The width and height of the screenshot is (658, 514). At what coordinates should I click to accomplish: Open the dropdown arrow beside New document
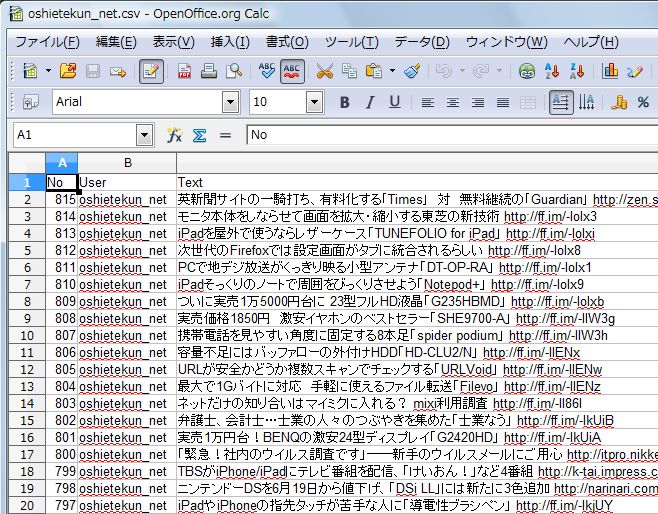(49, 71)
